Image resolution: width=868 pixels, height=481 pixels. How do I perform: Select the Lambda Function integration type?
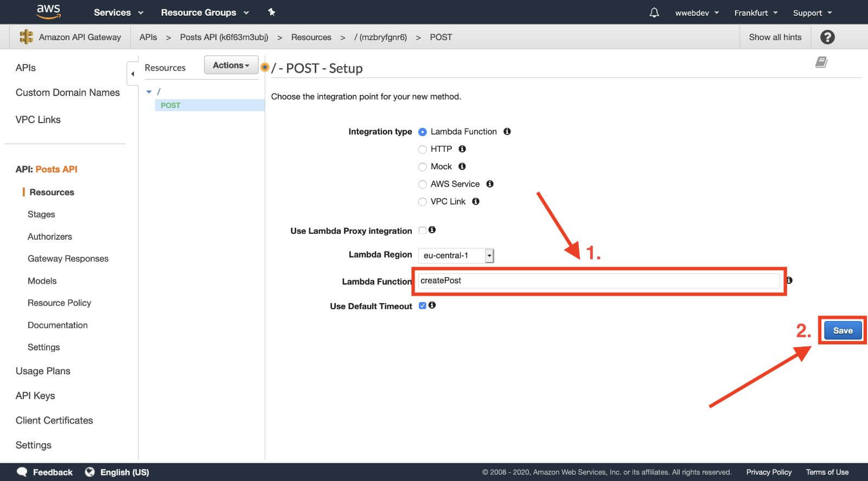pos(423,132)
